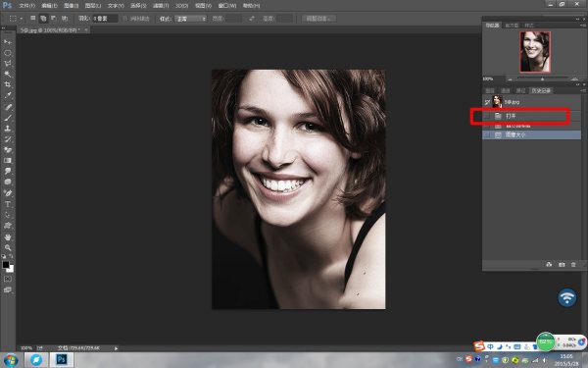
Task: Toggle the anti-alias checkbox
Action: [x=125, y=19]
